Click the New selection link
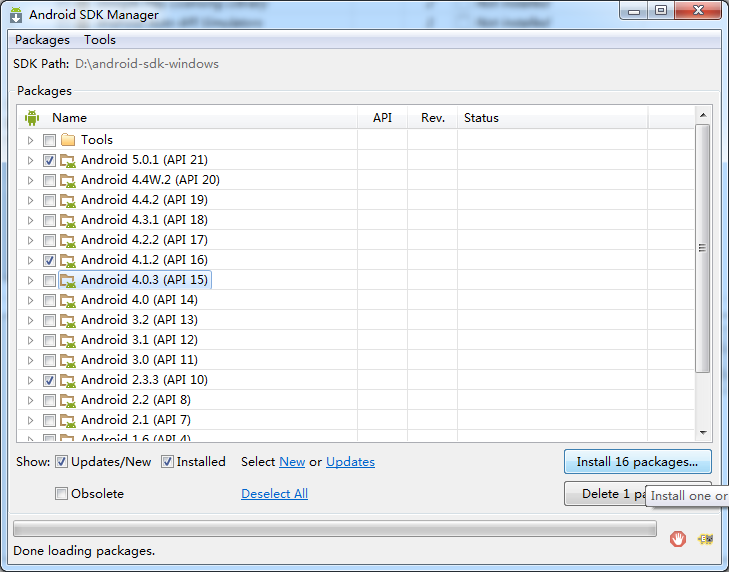The image size is (729, 572). 292,462
